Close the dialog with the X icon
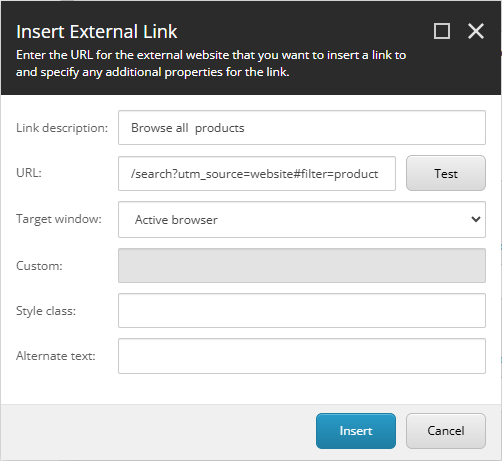The image size is (502, 461). pos(476,31)
